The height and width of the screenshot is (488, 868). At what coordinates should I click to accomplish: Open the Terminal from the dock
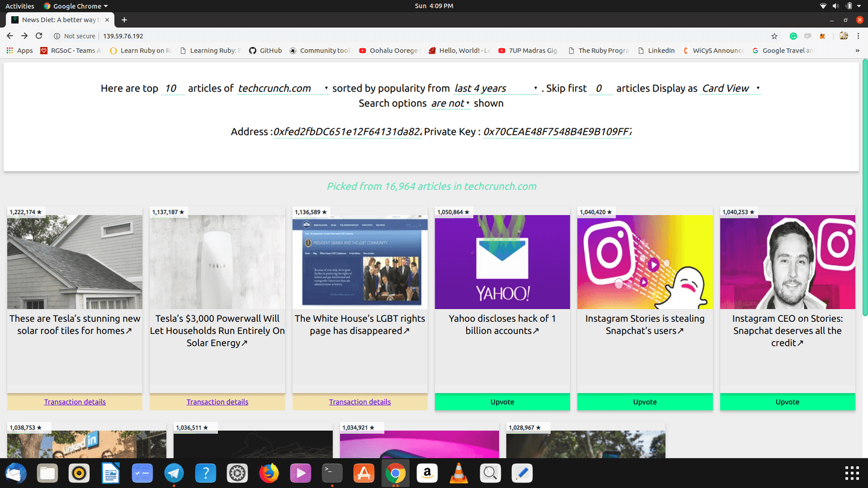tap(332, 474)
